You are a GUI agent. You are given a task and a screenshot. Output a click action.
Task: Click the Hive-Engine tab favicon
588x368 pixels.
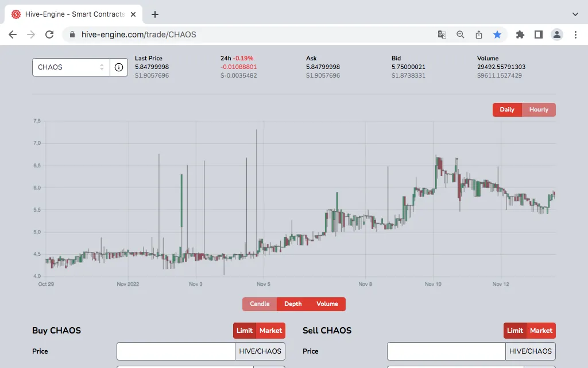16,14
